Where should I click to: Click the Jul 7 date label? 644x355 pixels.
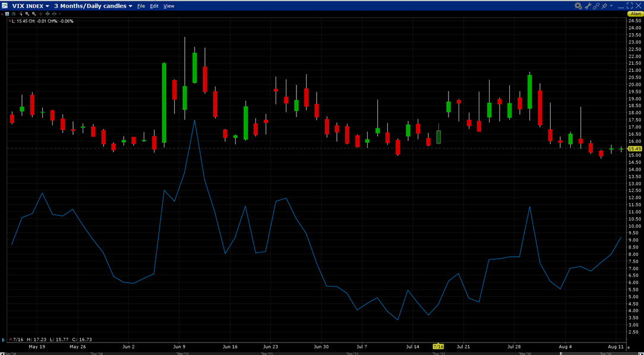pyautogui.click(x=362, y=347)
